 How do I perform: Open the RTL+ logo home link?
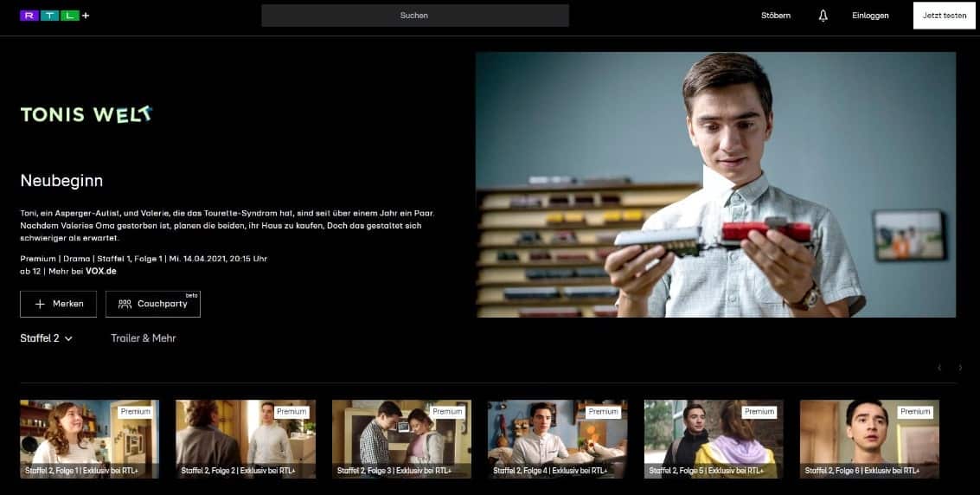pos(54,16)
